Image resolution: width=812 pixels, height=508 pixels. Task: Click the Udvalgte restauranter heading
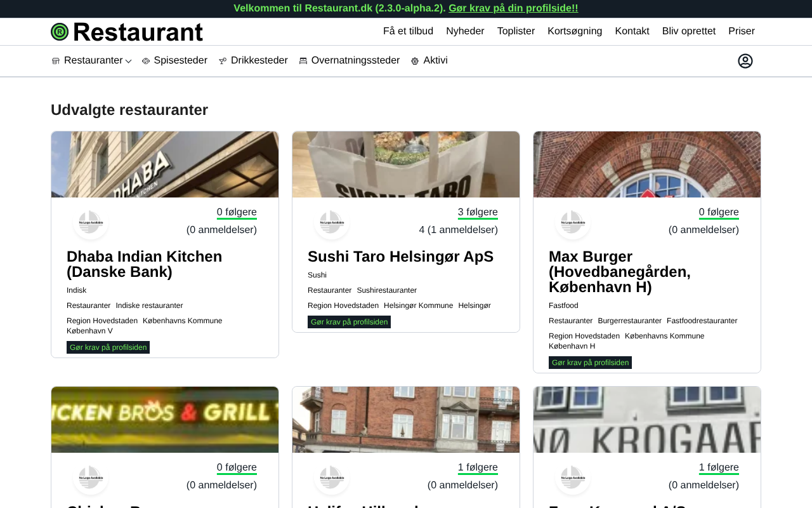click(x=129, y=110)
